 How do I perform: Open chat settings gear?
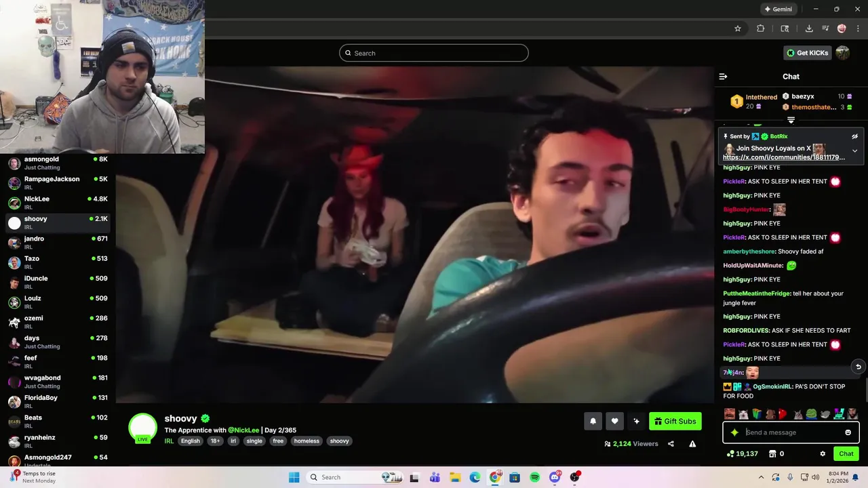pyautogui.click(x=823, y=454)
